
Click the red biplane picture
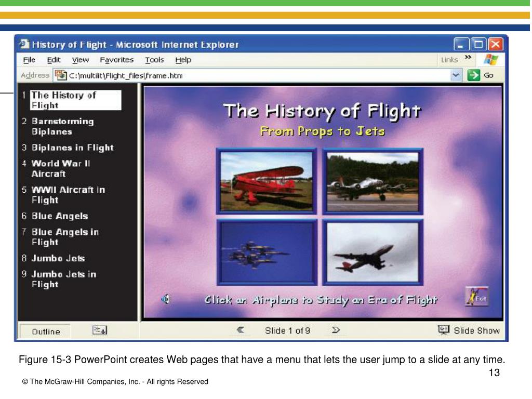pyautogui.click(x=267, y=181)
